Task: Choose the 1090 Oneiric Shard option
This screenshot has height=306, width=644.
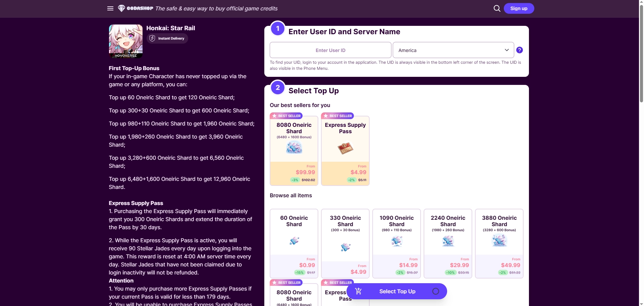Action: point(396,244)
